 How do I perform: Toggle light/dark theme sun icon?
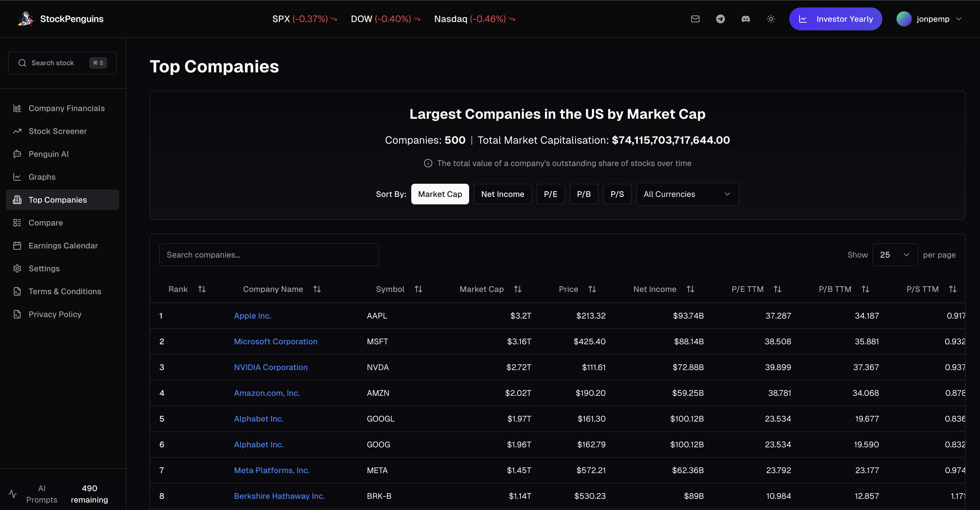tap(771, 19)
